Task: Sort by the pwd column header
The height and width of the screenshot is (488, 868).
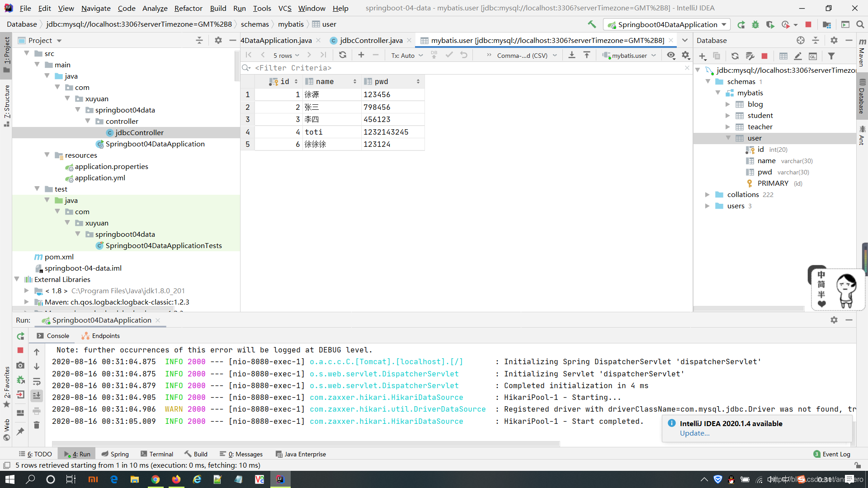Action: coord(392,81)
